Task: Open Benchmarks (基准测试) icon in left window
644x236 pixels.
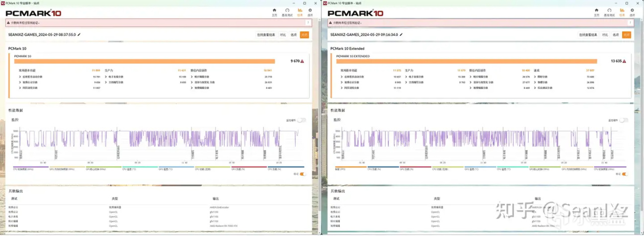Action: (287, 12)
